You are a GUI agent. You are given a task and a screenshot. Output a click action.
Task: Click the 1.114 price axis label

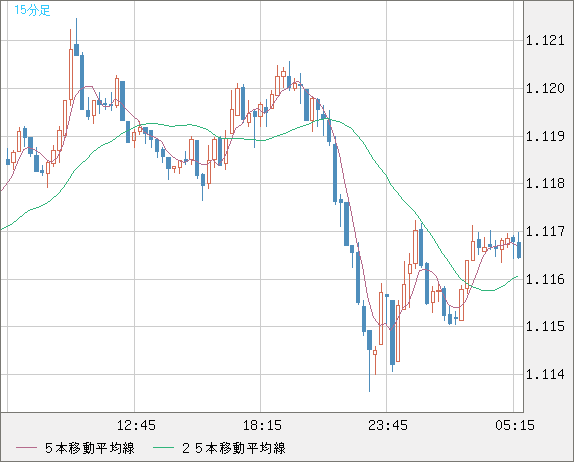(x=545, y=375)
